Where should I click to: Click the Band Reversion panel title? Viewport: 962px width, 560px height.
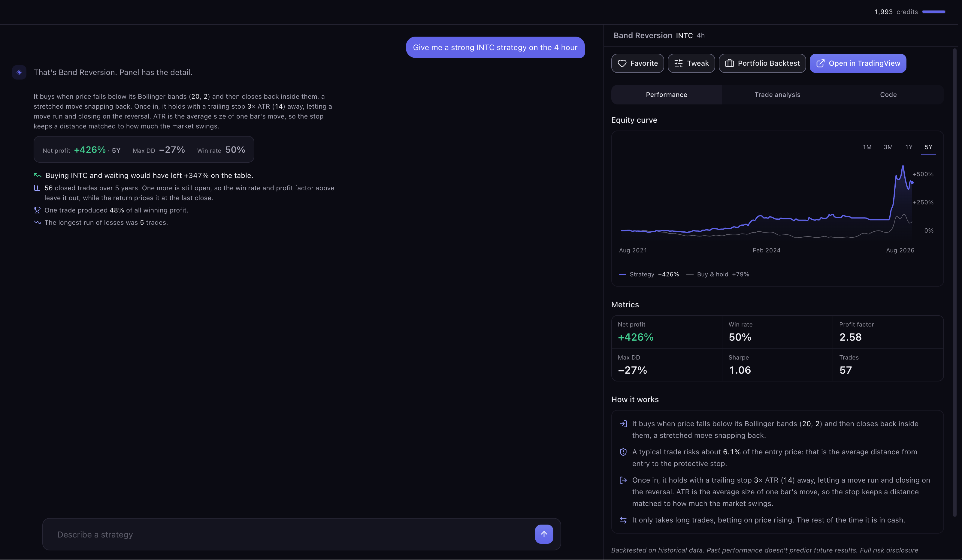[643, 35]
